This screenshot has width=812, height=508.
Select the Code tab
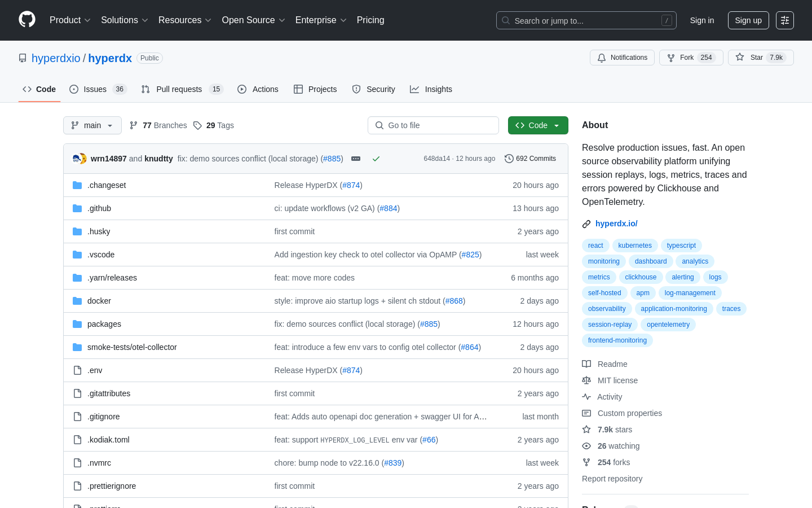pyautogui.click(x=39, y=89)
